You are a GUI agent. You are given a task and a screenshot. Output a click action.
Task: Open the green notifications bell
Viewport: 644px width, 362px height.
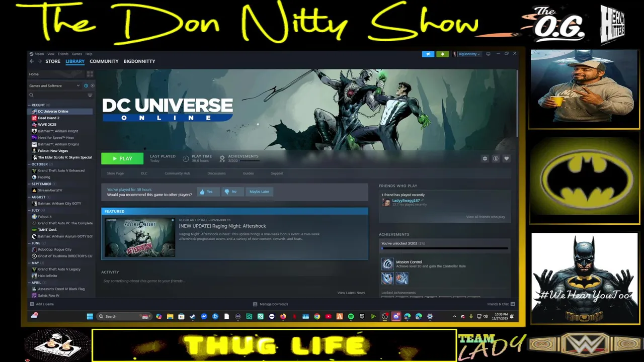point(442,54)
